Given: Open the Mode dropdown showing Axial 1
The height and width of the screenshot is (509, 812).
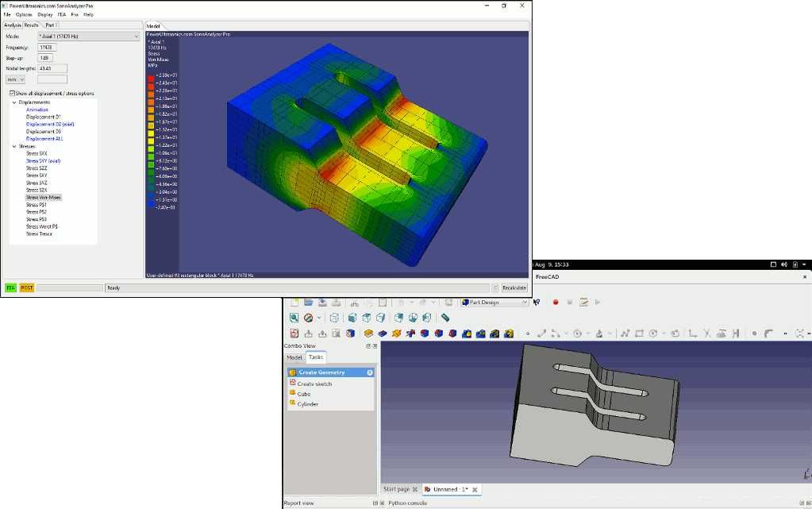Looking at the screenshot, I should [89, 37].
